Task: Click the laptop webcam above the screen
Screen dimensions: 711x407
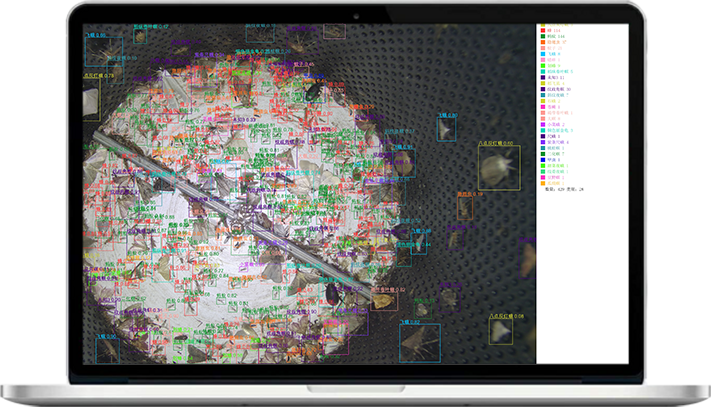Action: click(x=355, y=16)
